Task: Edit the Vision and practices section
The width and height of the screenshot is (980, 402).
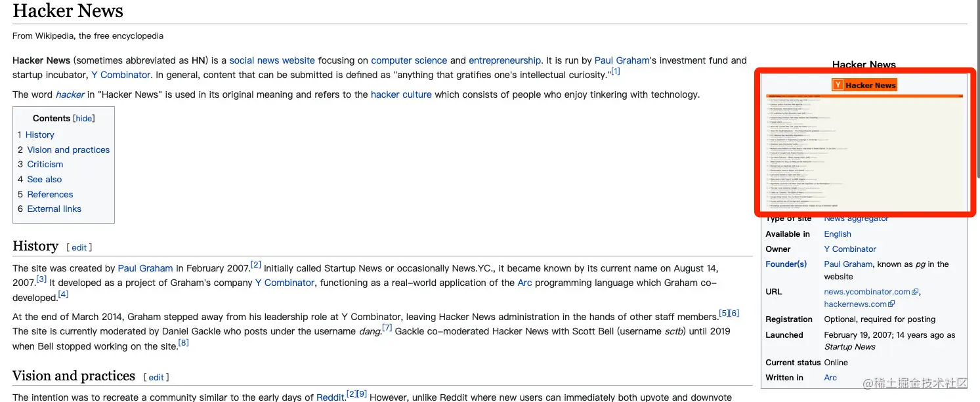Action: 156,378
